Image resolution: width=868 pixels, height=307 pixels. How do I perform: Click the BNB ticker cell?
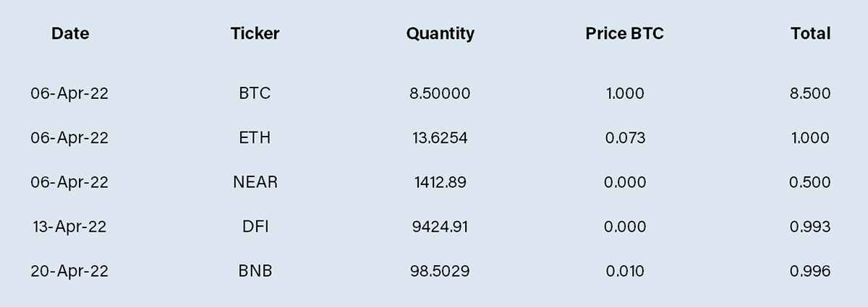255,272
